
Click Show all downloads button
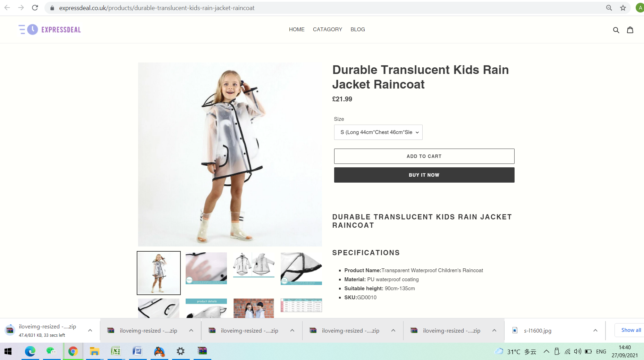click(x=629, y=330)
